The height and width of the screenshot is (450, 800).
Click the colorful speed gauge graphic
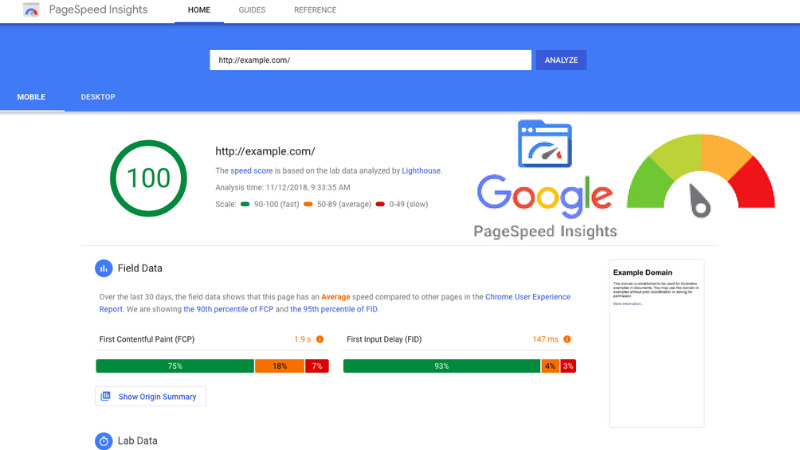[701, 176]
